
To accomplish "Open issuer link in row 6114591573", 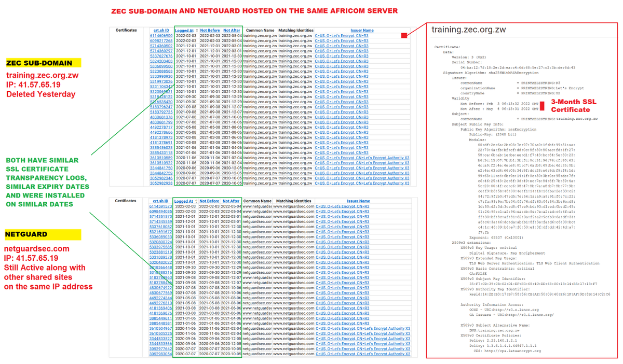I will click(x=342, y=206).
